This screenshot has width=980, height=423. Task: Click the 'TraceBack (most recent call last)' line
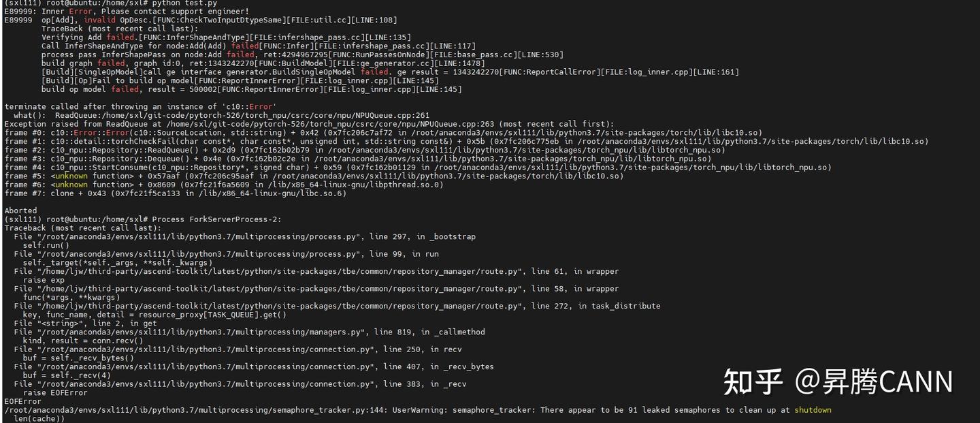(x=120, y=29)
